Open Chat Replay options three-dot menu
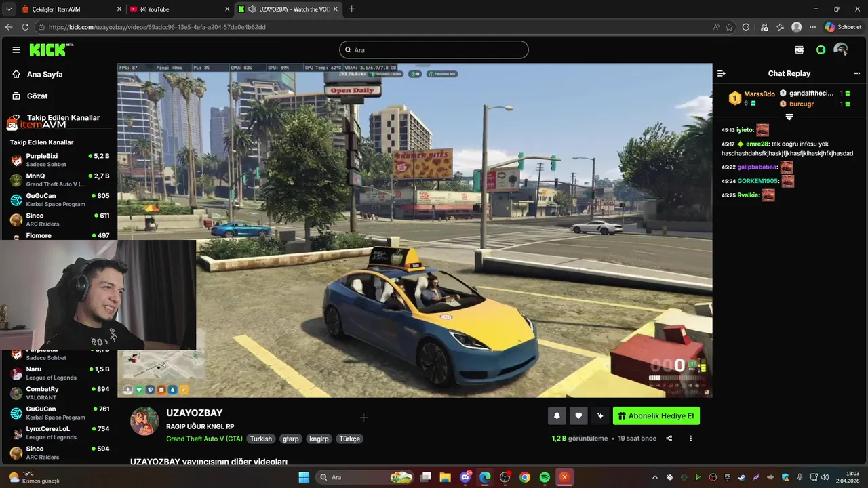868x488 pixels. click(857, 73)
